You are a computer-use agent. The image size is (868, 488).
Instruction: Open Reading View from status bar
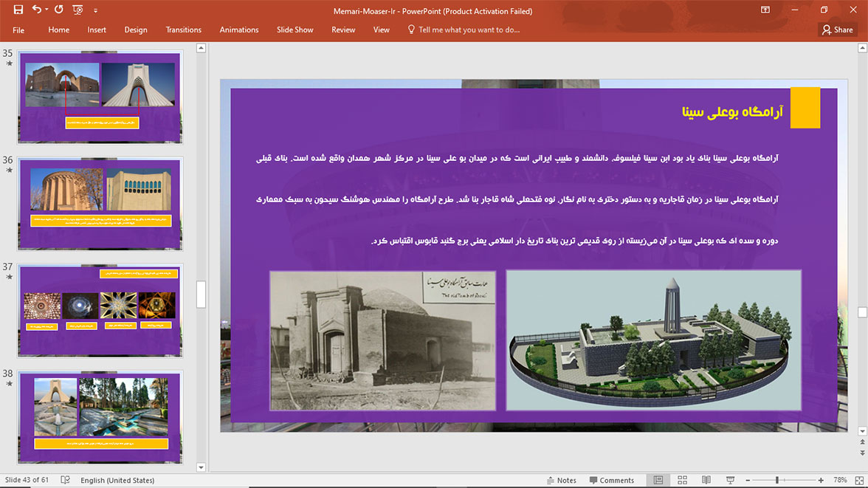[x=706, y=480]
